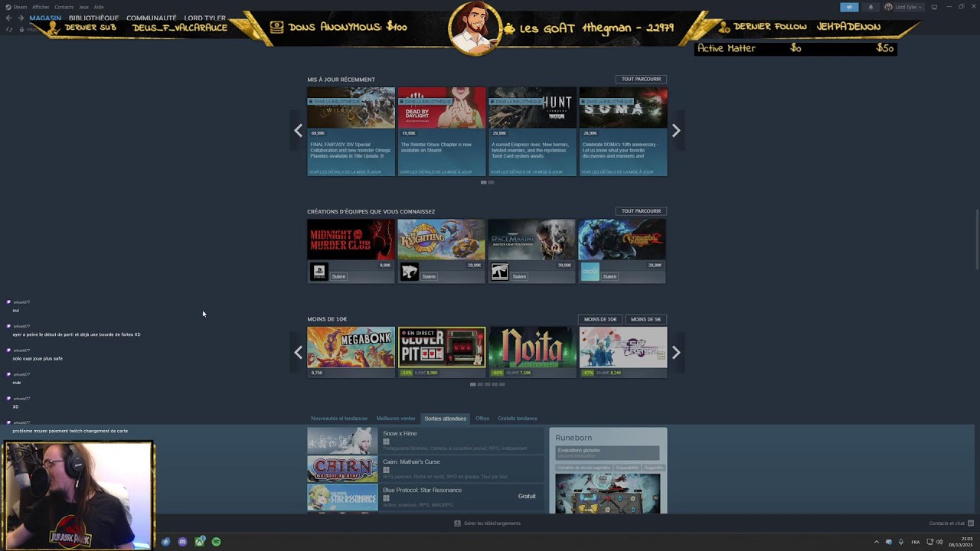Open the Jeux menu
Viewport: 980px width, 551px height.
click(84, 7)
